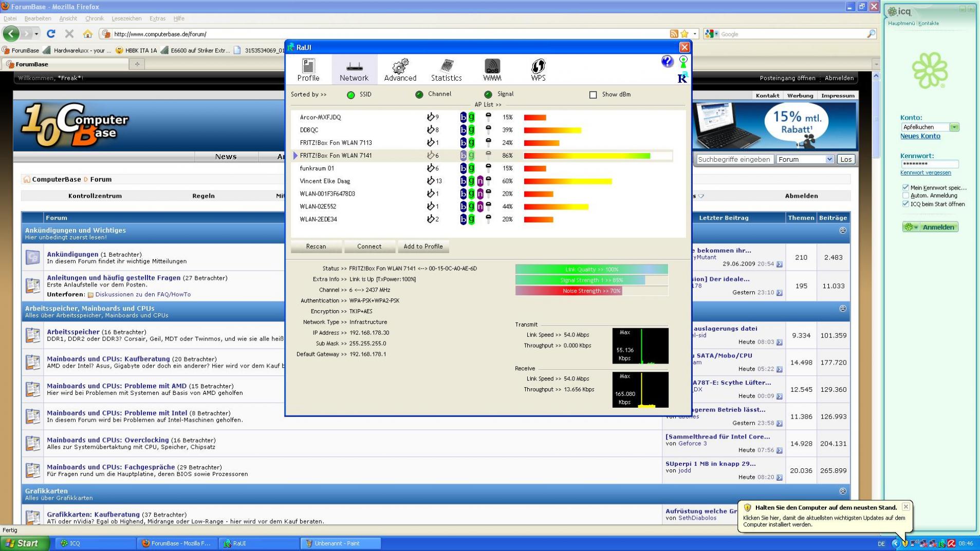Select the Vincent Elke Daag network
Screen dimensions: 980x551
pos(482,181)
